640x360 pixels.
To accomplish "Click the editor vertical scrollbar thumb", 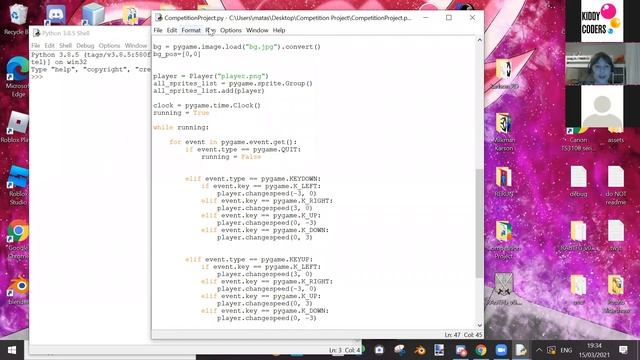I will coord(480,224).
